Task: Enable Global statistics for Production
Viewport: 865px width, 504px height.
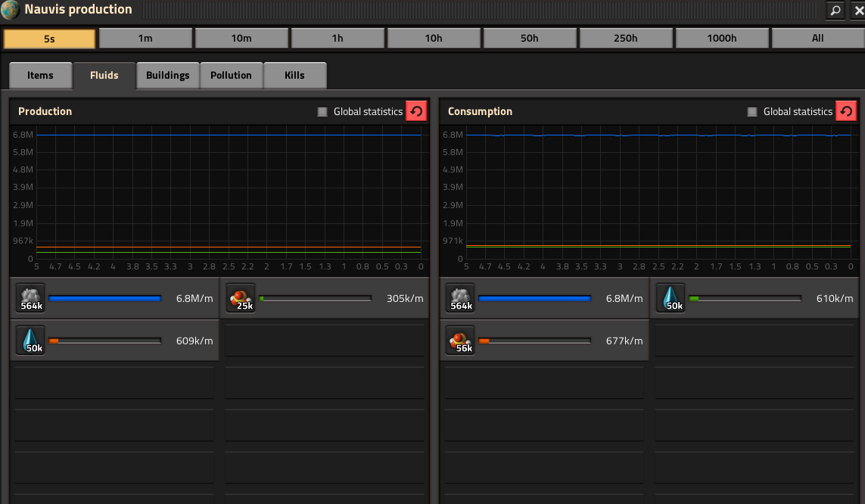Action: (x=322, y=112)
